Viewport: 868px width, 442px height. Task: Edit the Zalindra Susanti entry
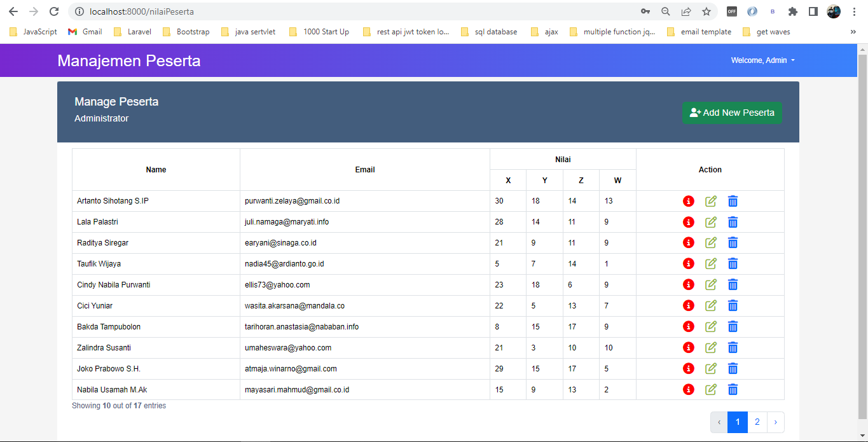coord(711,347)
